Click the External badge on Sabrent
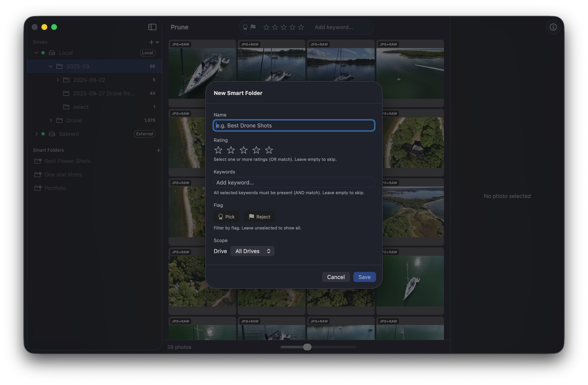588x385 pixels. [x=144, y=134]
